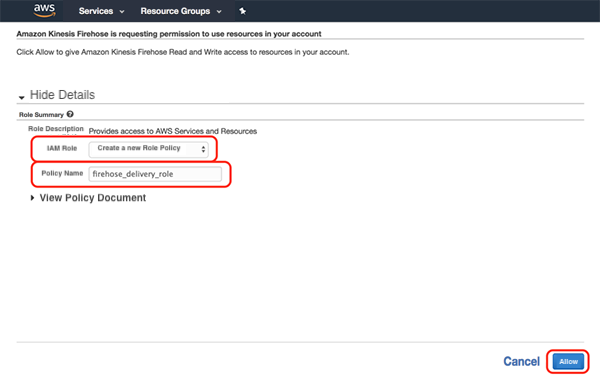This screenshot has width=600, height=380.
Task: Click the Allow button
Action: (x=568, y=361)
